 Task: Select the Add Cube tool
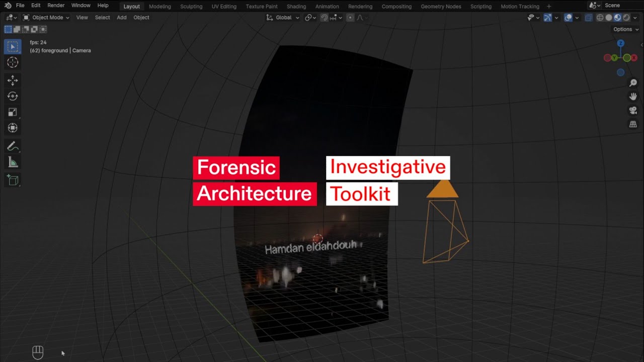(x=13, y=180)
